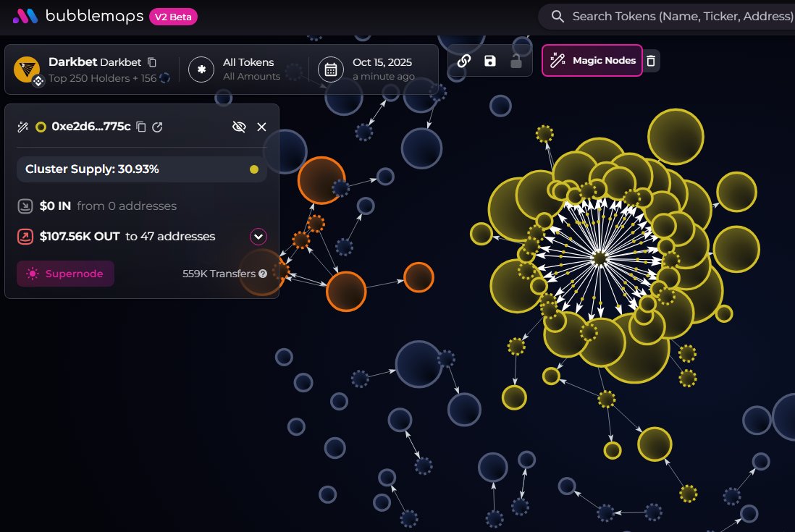Image resolution: width=795 pixels, height=532 pixels.
Task: Click the floppy disk save icon
Action: [x=490, y=61]
